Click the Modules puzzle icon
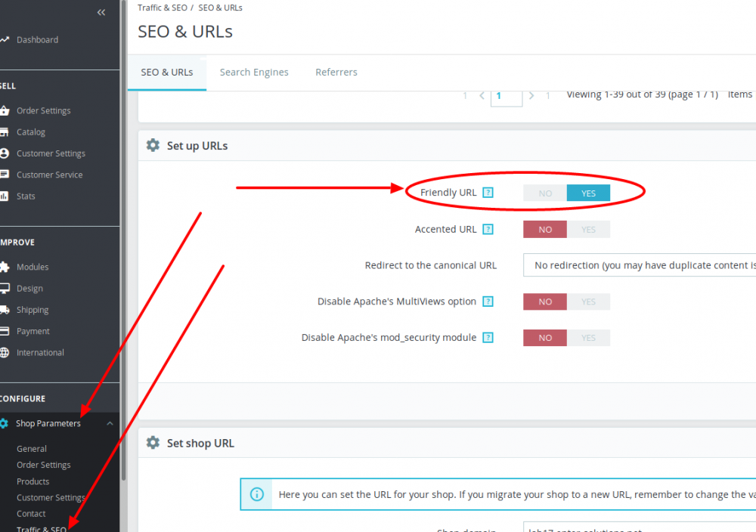756x532 pixels. tap(5, 267)
